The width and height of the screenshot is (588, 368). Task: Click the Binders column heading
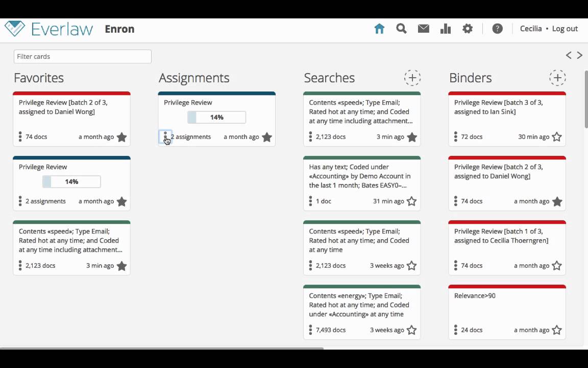(x=470, y=78)
